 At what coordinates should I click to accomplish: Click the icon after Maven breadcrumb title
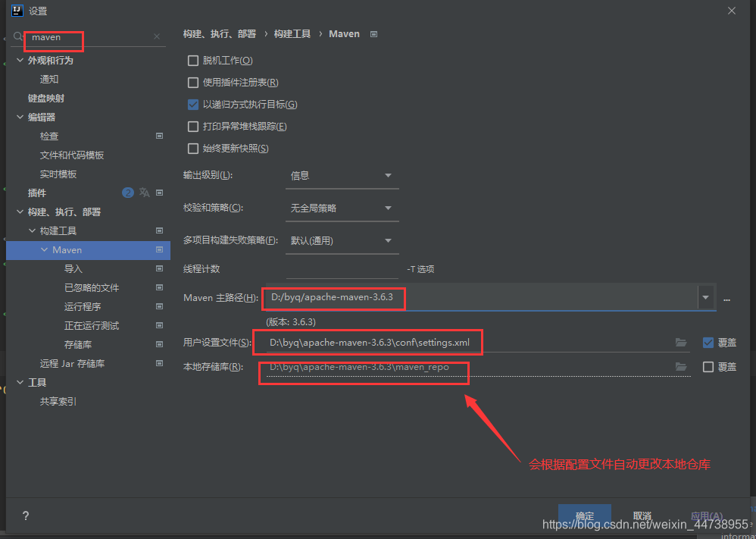[x=373, y=34]
